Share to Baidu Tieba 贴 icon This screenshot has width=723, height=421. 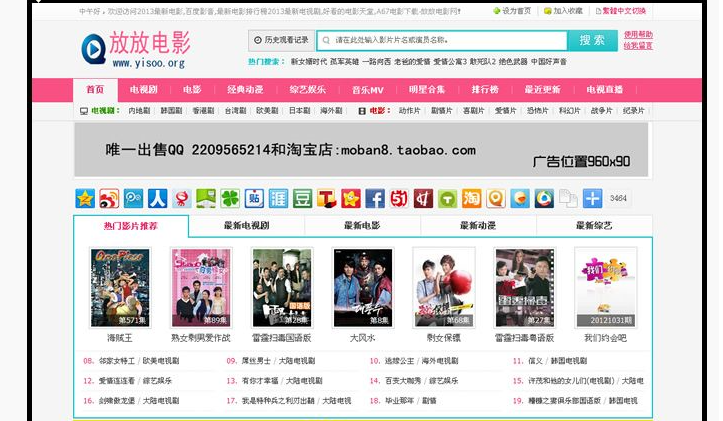tap(254, 198)
